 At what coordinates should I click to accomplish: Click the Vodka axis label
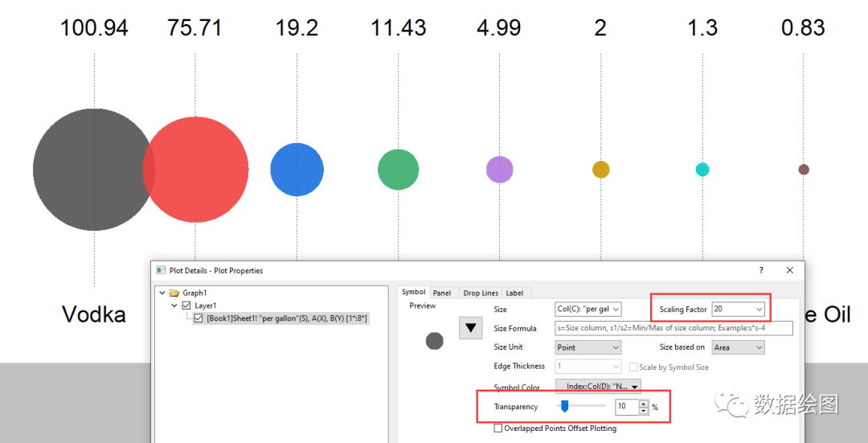[x=94, y=314]
